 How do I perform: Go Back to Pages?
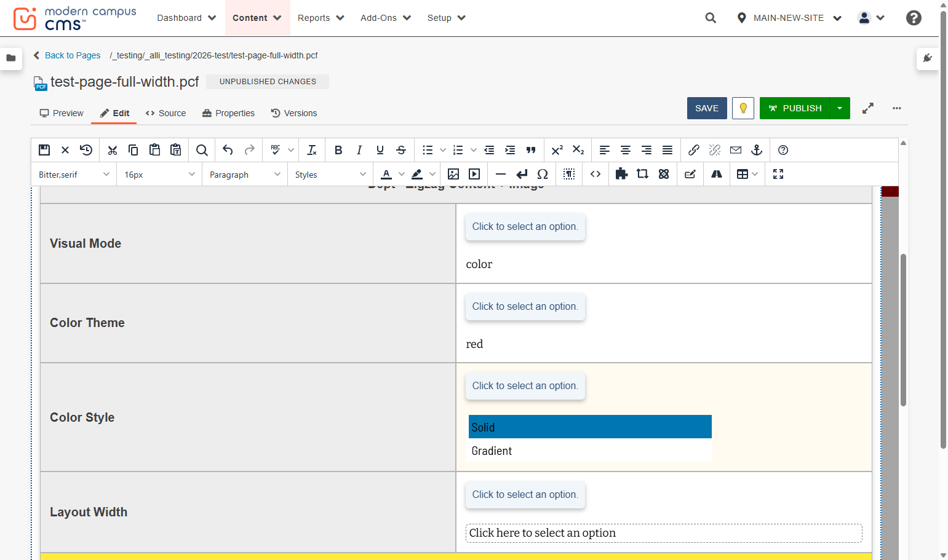(x=67, y=55)
